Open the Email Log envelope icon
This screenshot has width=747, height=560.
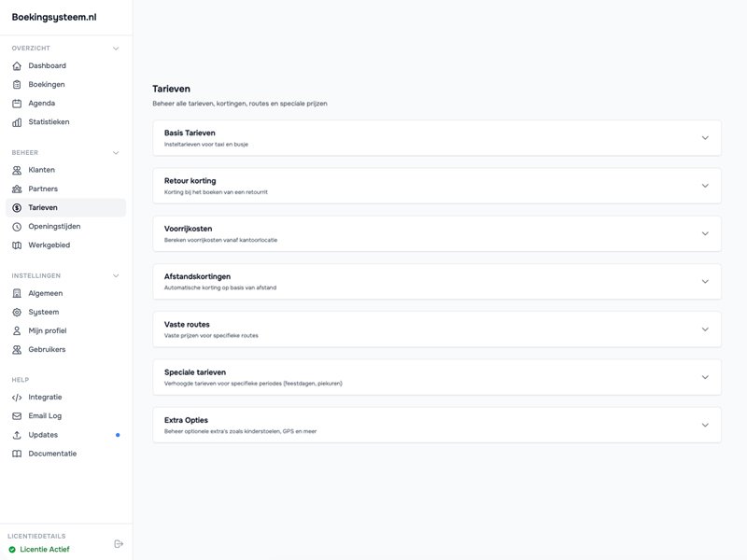(x=15, y=415)
